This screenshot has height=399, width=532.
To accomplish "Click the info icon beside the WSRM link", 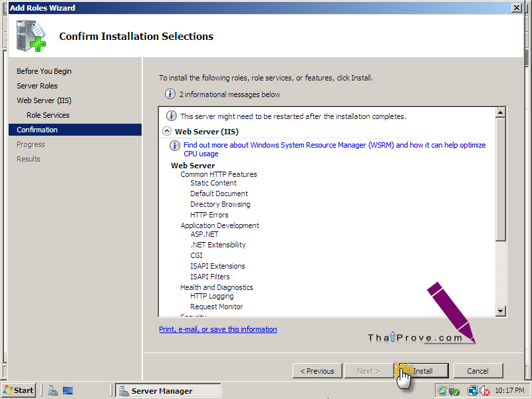I will pos(174,146).
